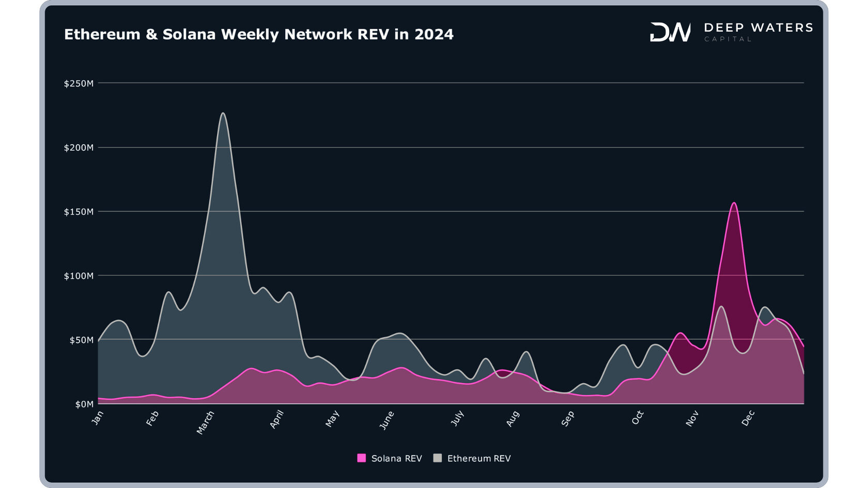This screenshot has height=488, width=868.
Task: Click the Deep Waters DW logo icon
Action: 670,32
